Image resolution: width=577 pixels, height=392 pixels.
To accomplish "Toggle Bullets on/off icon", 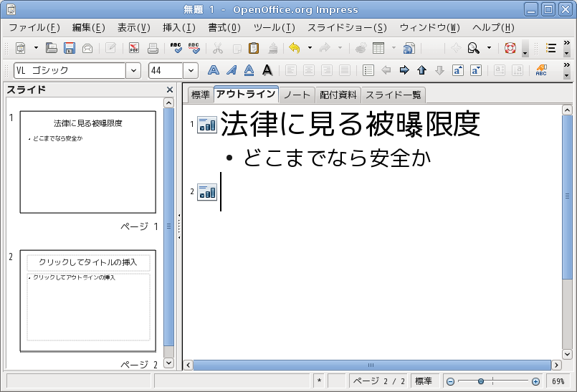I will click(368, 70).
